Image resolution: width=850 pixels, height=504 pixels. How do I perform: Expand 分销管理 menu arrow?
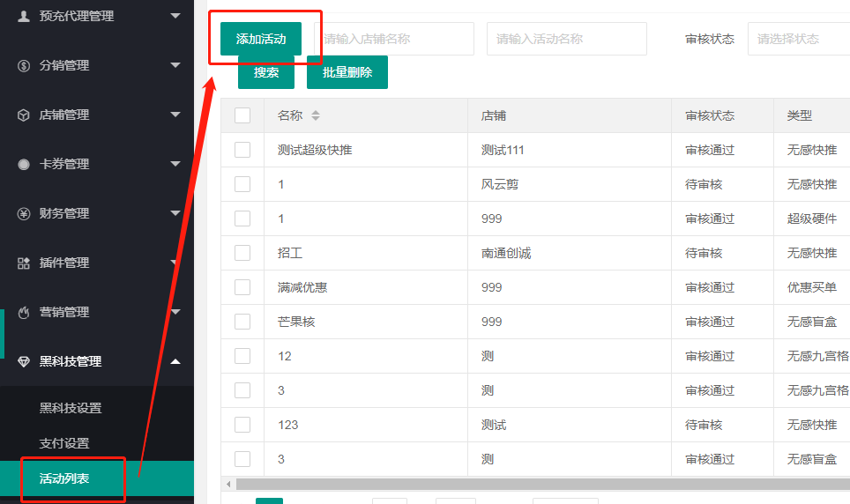[x=175, y=65]
